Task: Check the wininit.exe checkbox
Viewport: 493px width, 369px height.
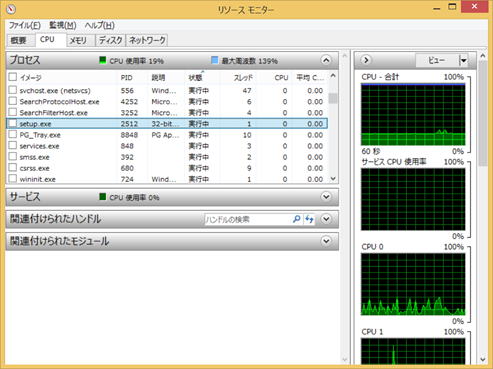Action: 13,178
